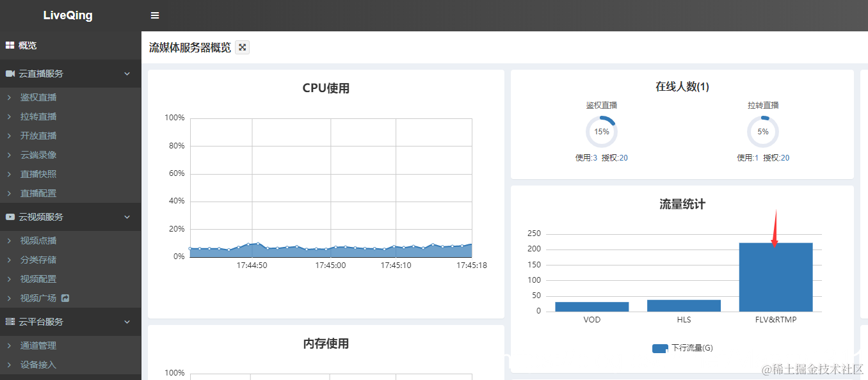Click the 17:45:18 time axis label
The image size is (868, 380).
click(472, 265)
